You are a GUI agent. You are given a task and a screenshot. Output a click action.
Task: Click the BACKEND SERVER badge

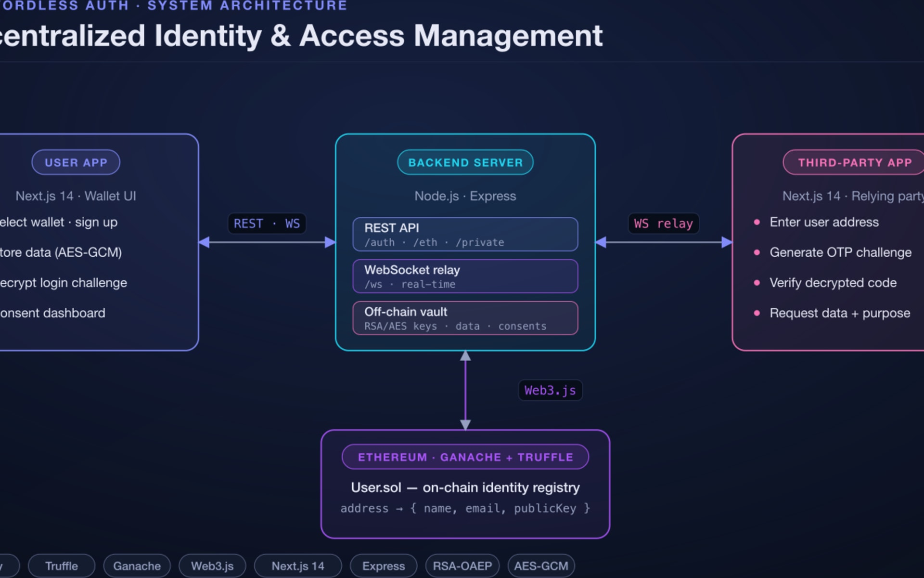click(465, 162)
